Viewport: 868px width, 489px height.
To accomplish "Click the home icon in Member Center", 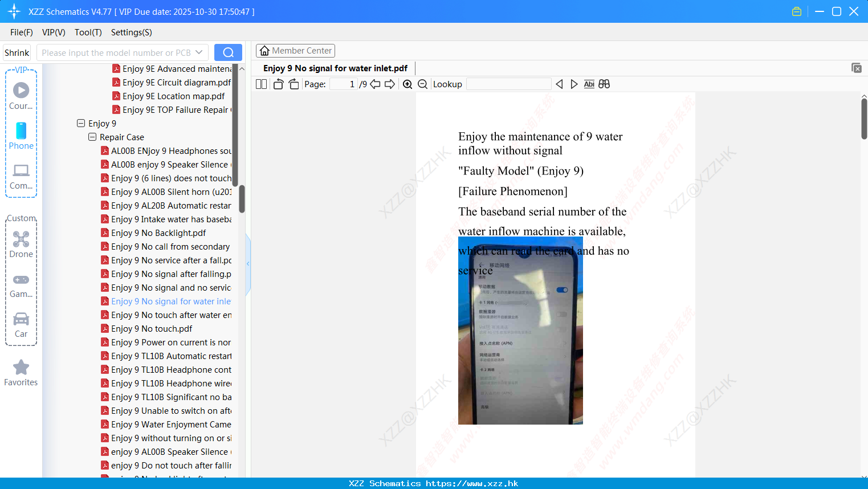I will pos(264,51).
